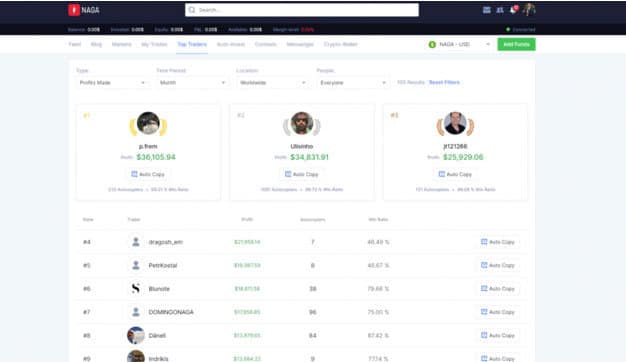This screenshot has height=362, width=626.
Task: Open trader Blunote's profile name
Action: pyautogui.click(x=159, y=289)
